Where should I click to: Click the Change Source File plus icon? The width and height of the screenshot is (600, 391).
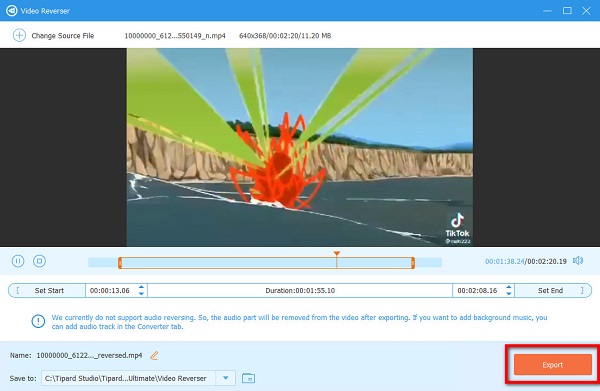pos(19,35)
